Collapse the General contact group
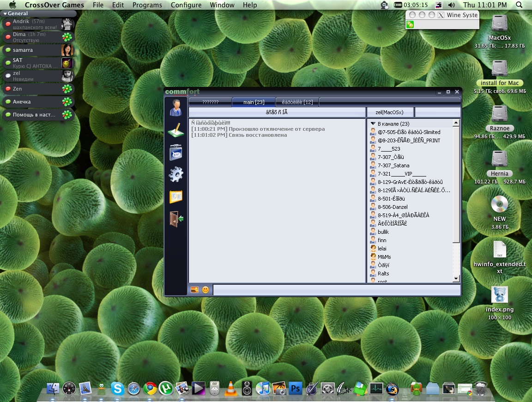 [x=6, y=14]
